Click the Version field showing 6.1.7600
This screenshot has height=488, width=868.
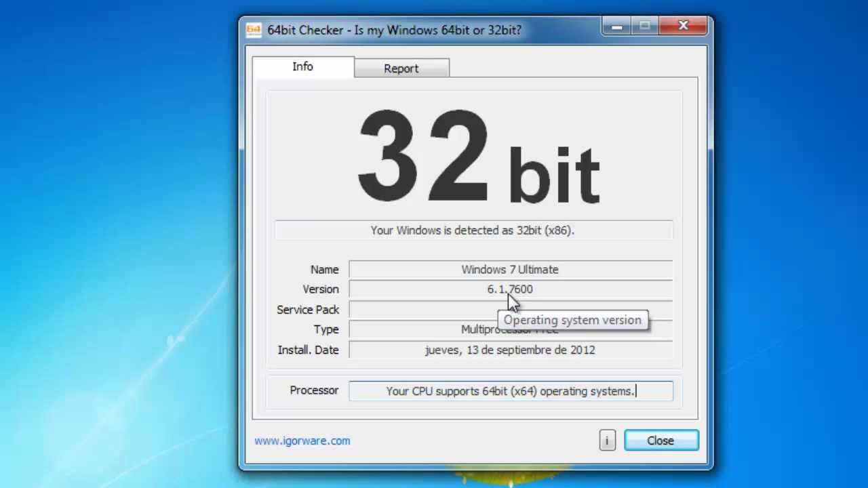coord(511,289)
